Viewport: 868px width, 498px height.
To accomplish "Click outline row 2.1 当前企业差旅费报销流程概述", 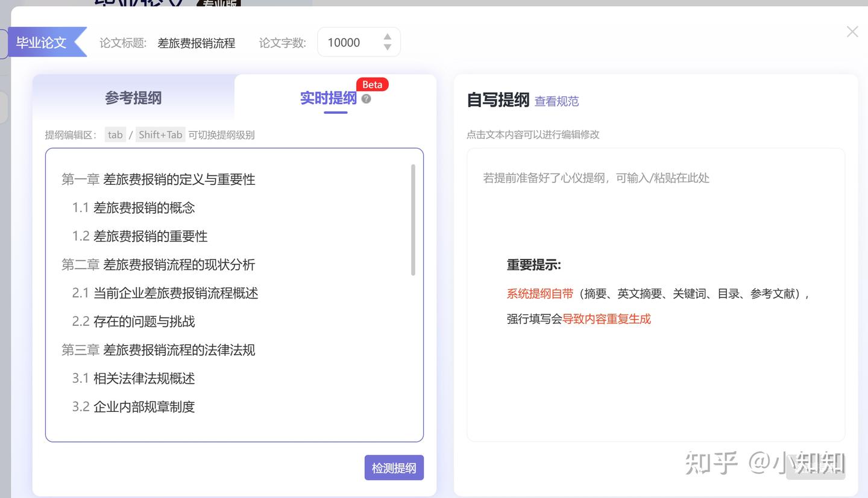I will tap(165, 293).
